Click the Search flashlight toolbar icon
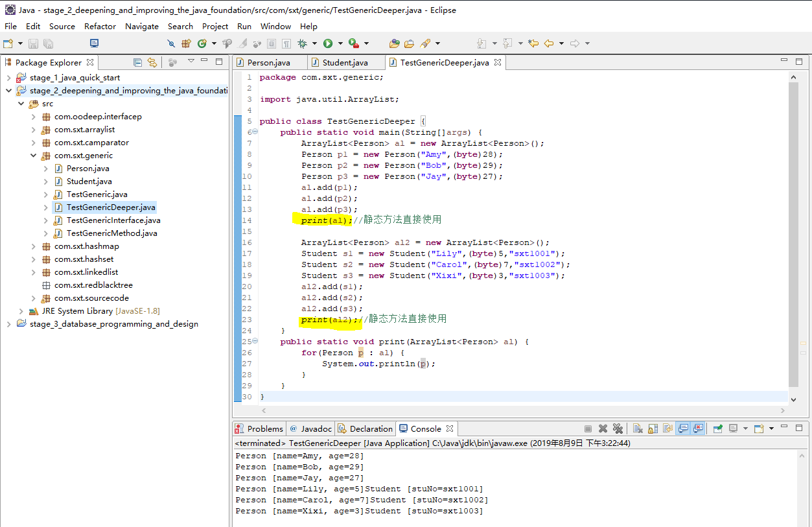Image resolution: width=812 pixels, height=527 pixels. [x=425, y=43]
